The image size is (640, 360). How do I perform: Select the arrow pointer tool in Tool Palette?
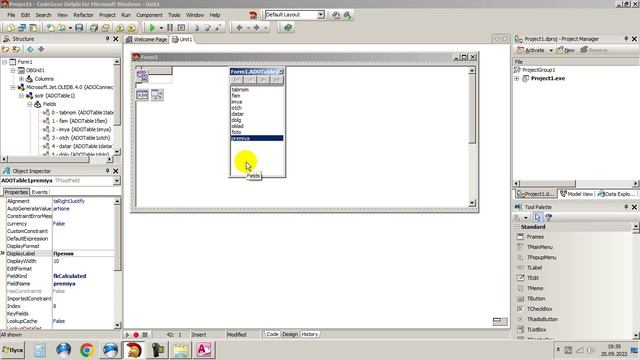pyautogui.click(x=537, y=218)
